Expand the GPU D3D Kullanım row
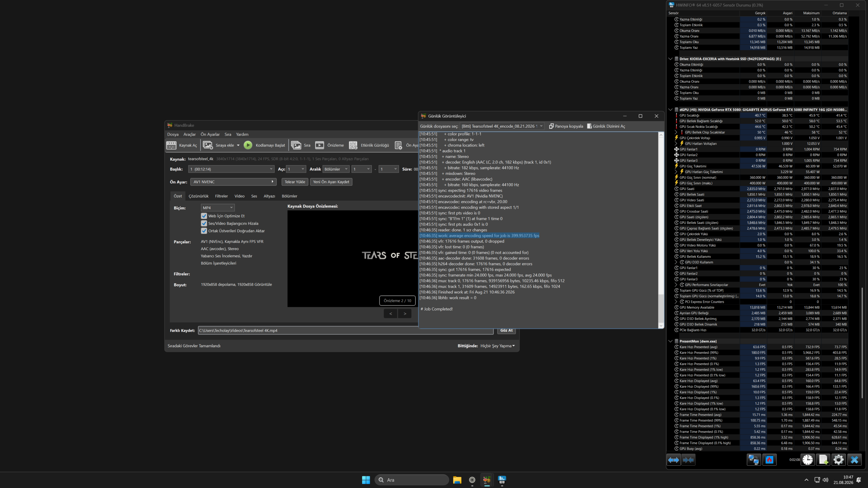The image size is (868, 488). pos(676,262)
